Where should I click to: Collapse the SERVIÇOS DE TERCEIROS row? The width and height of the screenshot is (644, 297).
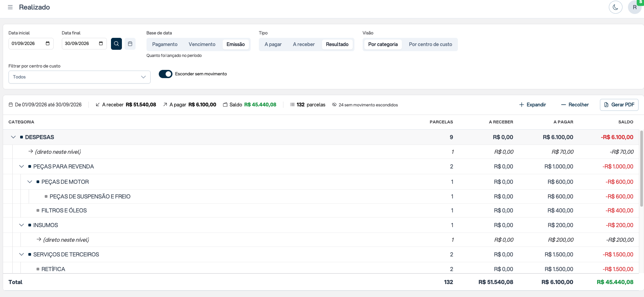click(22, 254)
